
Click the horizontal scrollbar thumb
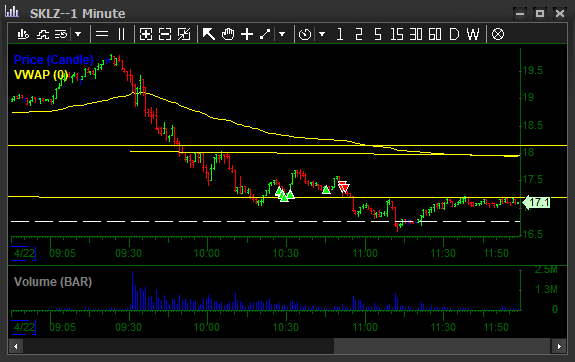pos(443,346)
